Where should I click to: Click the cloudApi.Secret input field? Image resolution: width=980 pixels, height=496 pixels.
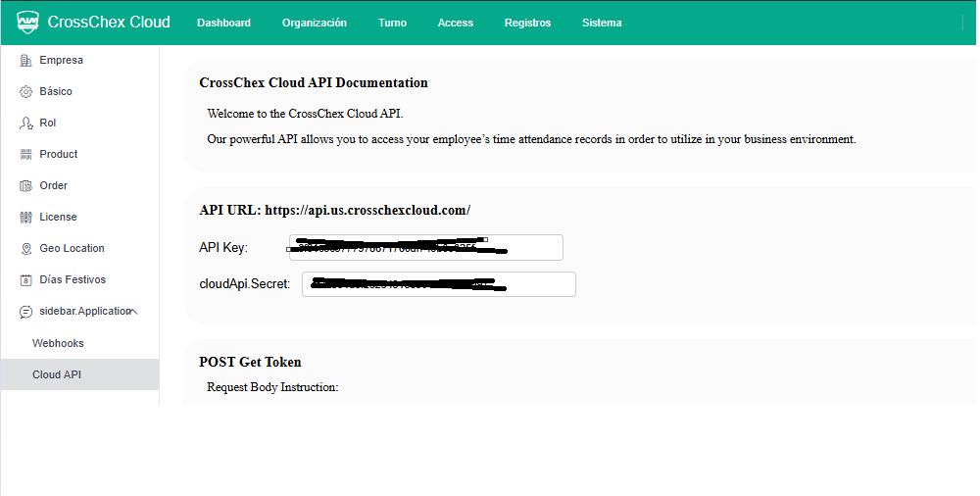coord(439,284)
